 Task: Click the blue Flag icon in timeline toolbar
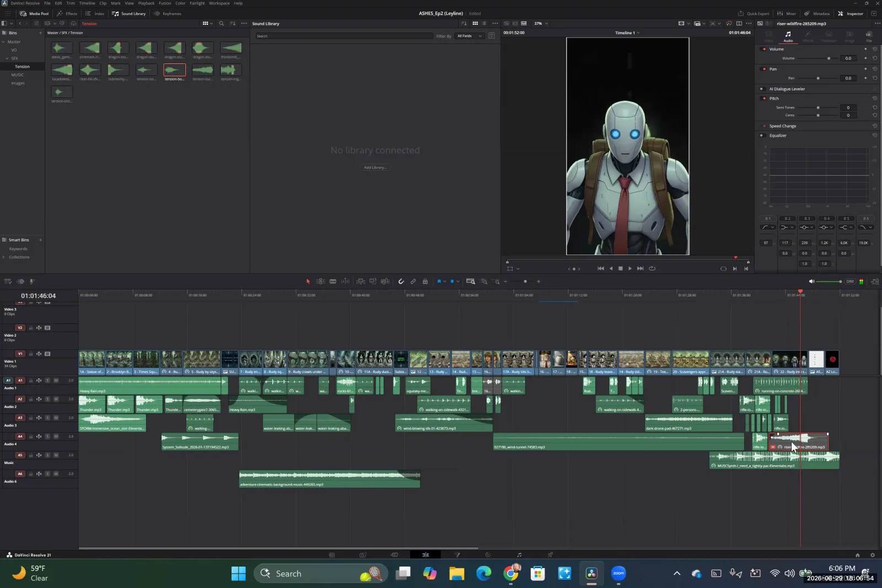tap(439, 282)
